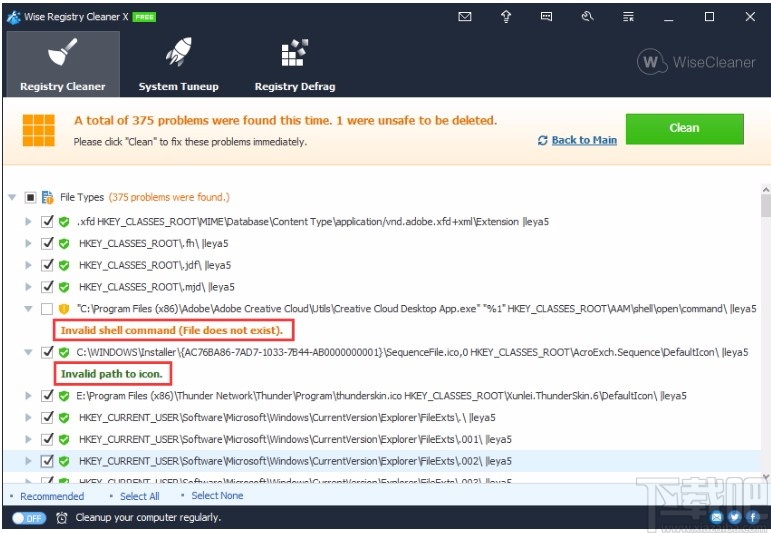Open the feedback chat icon in title bar
This screenshot has width=771, height=533.
(x=546, y=17)
